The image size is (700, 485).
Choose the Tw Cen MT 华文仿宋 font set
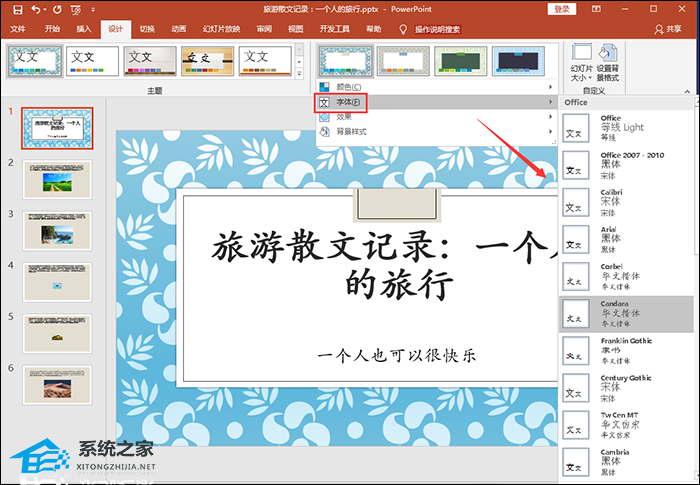tap(626, 425)
